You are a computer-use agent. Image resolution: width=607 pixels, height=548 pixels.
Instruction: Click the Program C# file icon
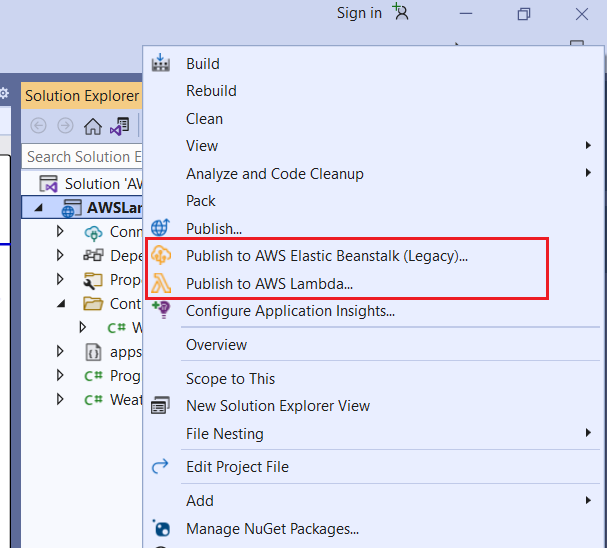tap(93, 375)
